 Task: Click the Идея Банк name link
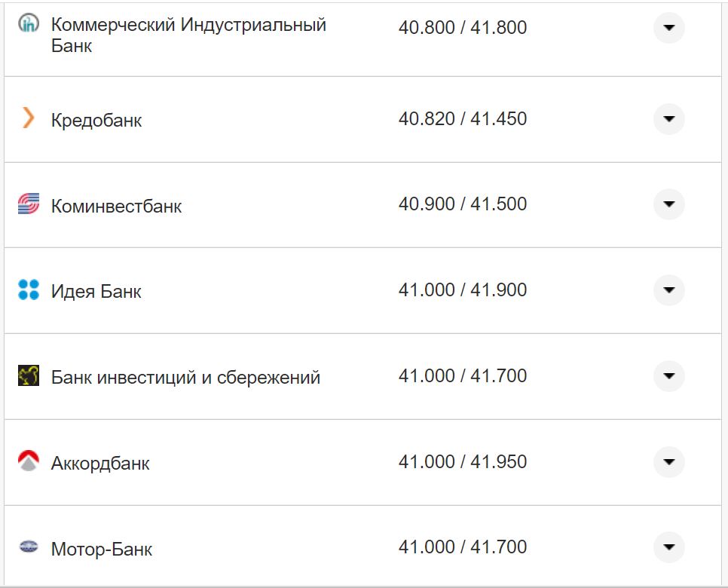(x=95, y=290)
